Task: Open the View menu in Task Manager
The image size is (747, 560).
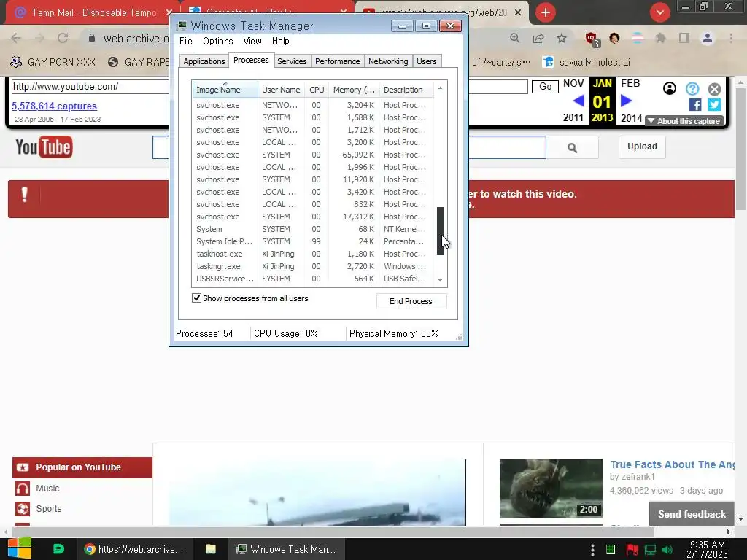Action: [252, 42]
